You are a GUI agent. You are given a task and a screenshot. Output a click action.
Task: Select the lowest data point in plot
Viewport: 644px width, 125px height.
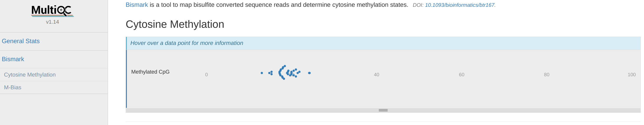coord(284,79)
